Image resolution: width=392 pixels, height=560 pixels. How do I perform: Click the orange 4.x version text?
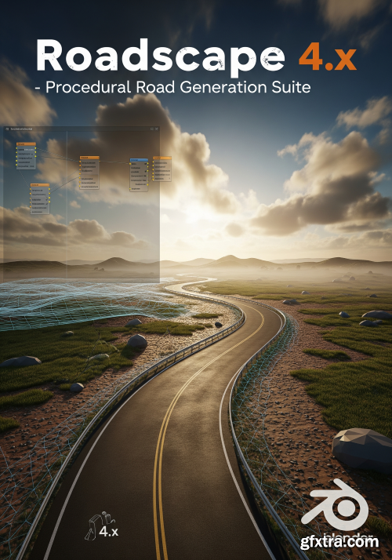(328, 57)
